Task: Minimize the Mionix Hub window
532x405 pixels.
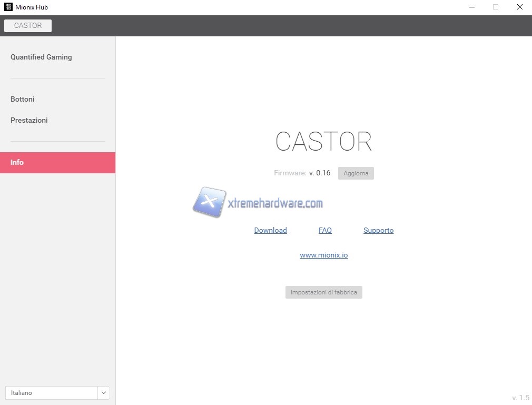Action: [x=470, y=7]
